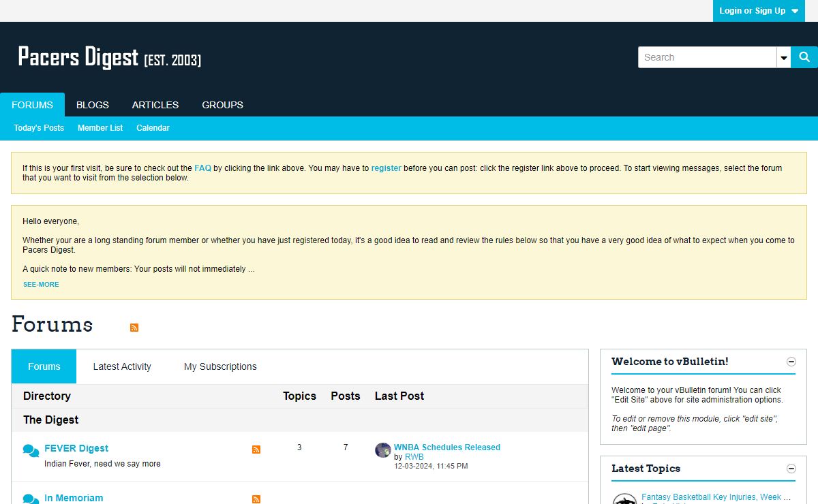Click the FEVER Digest forum chat icon
The height and width of the screenshot is (504, 818).
point(31,450)
